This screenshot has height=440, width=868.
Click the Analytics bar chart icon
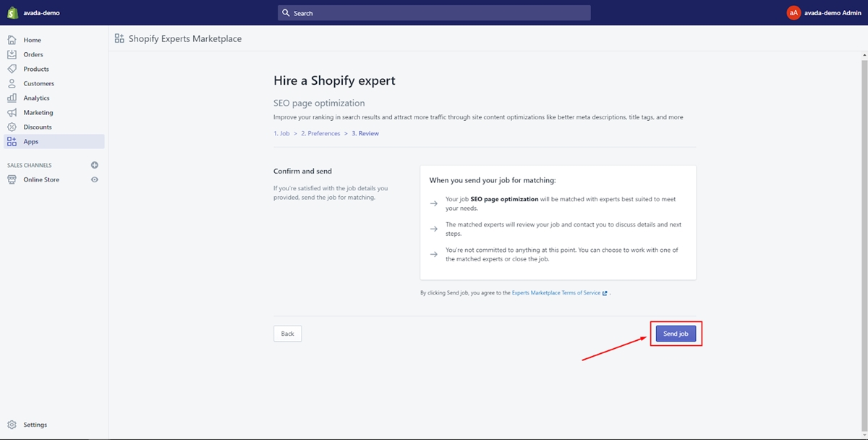12,98
